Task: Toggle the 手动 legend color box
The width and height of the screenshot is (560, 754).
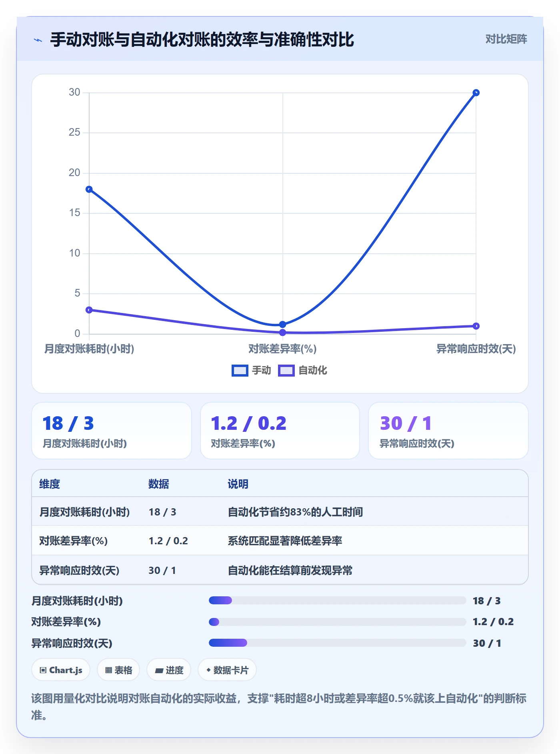Action: click(x=240, y=371)
